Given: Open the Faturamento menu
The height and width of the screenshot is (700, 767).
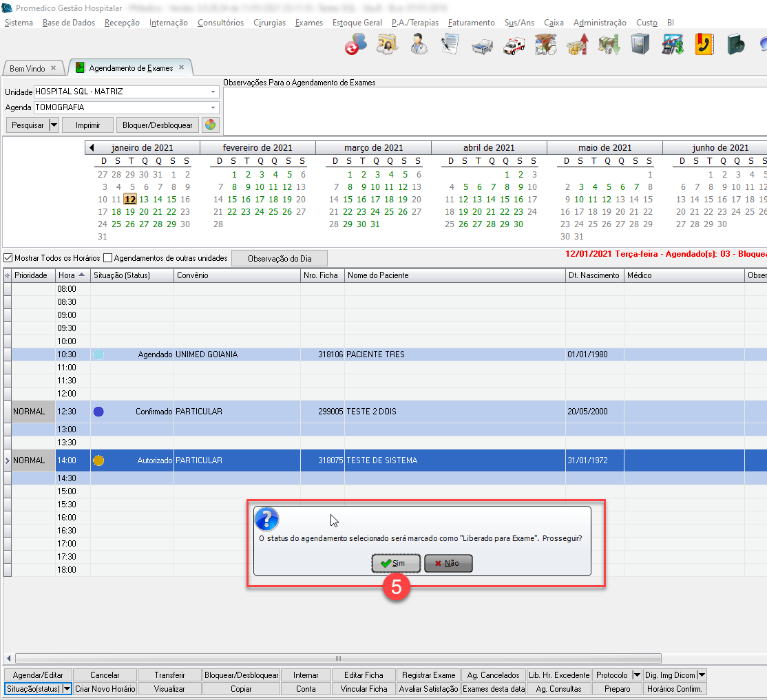Looking at the screenshot, I should pyautogui.click(x=471, y=23).
